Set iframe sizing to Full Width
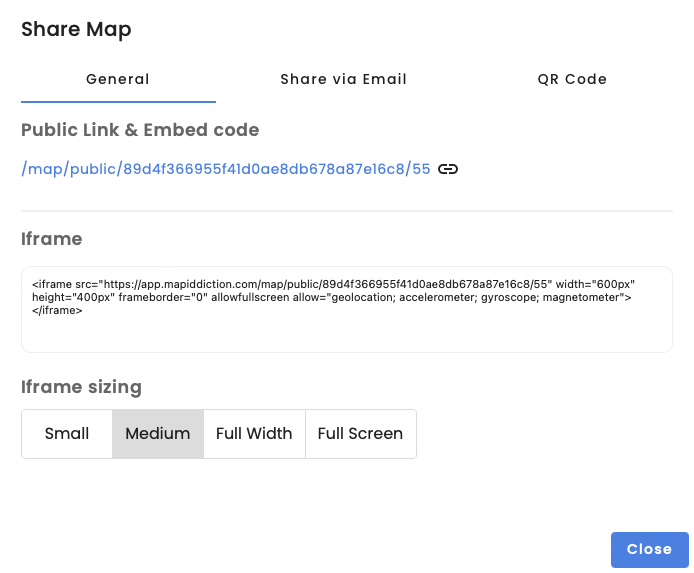This screenshot has width=694, height=573. 254,434
